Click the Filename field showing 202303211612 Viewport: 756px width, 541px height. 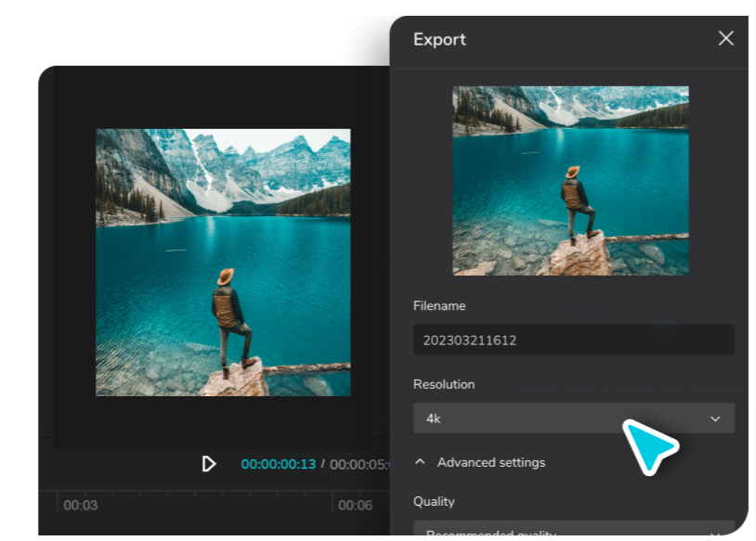coord(573,340)
